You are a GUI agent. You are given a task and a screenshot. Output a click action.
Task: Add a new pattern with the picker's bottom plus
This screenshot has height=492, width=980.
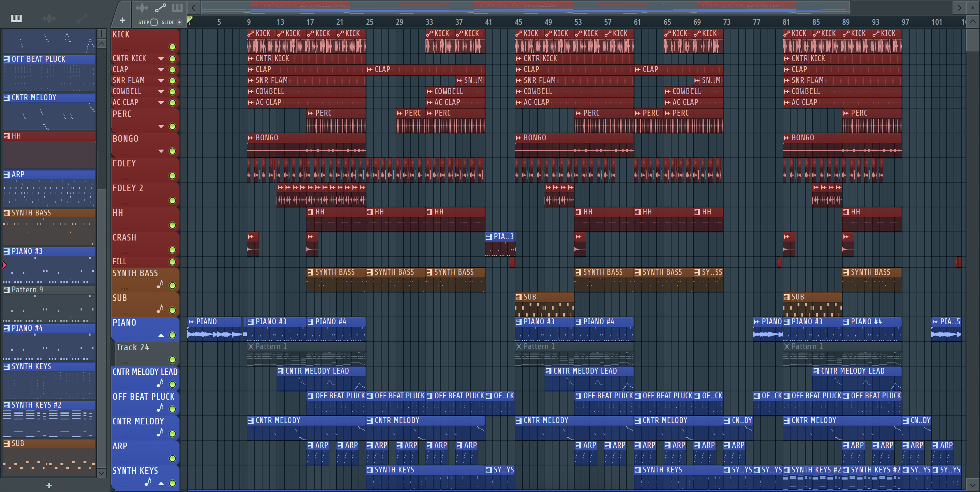click(x=49, y=485)
